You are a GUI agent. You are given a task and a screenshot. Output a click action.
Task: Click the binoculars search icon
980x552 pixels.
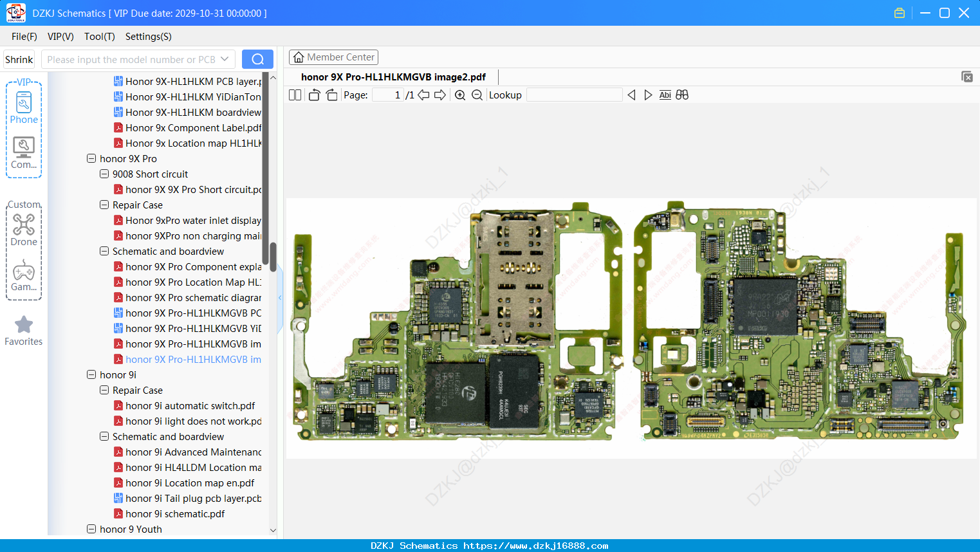click(x=682, y=95)
